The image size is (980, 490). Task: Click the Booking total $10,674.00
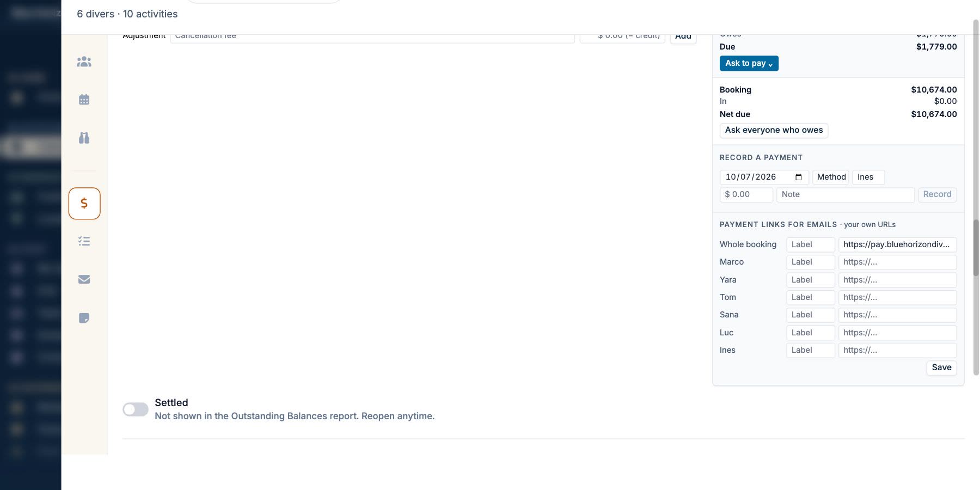click(x=934, y=90)
